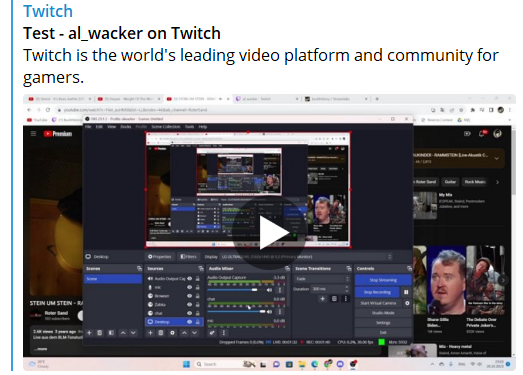This screenshot has width=523, height=375.
Task: Open the Audio Output Capture options kebab menu
Action: [x=280, y=290]
